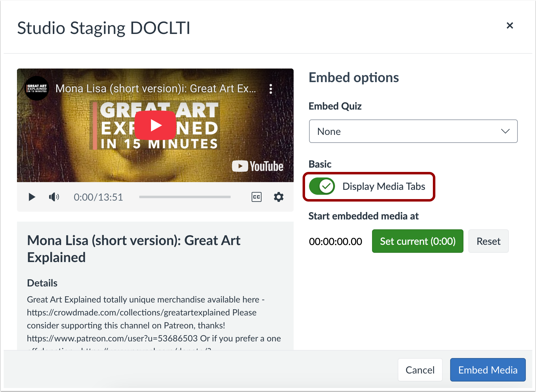Click the Great Art Explained channel avatar
This screenshot has width=536, height=392.
pyautogui.click(x=37, y=88)
